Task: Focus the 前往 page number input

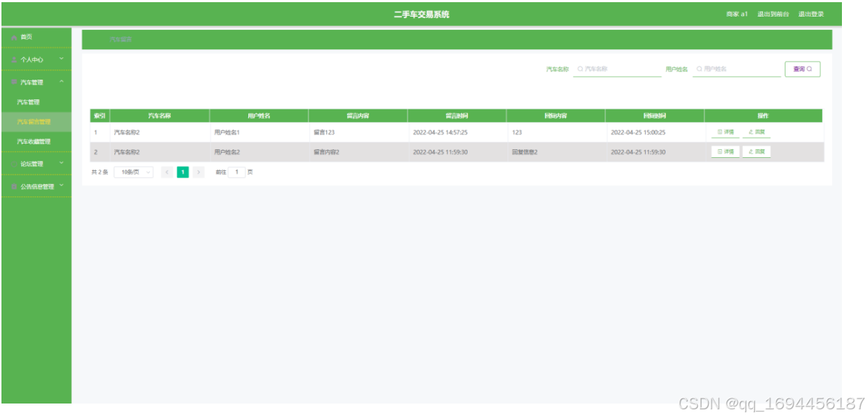Action: (x=237, y=172)
